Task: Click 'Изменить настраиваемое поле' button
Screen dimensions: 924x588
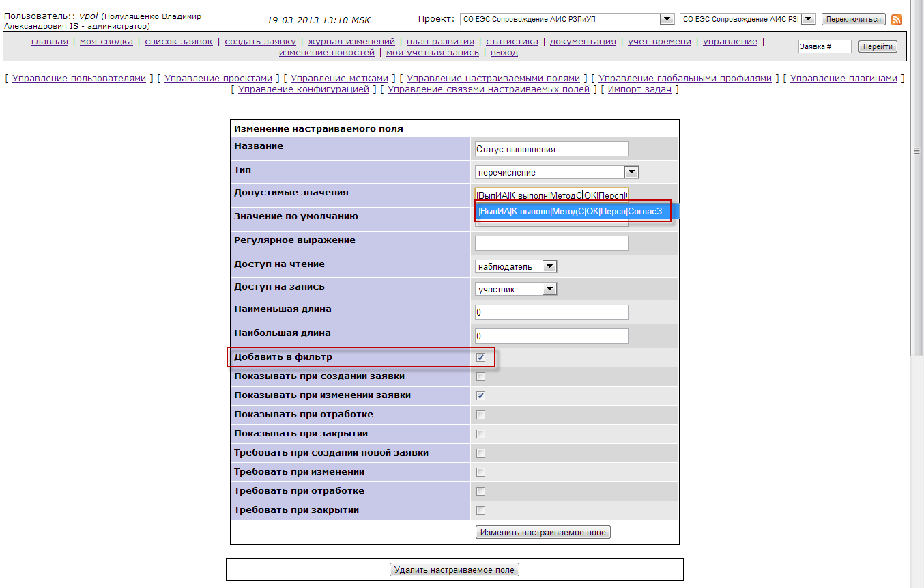Action: click(x=543, y=532)
